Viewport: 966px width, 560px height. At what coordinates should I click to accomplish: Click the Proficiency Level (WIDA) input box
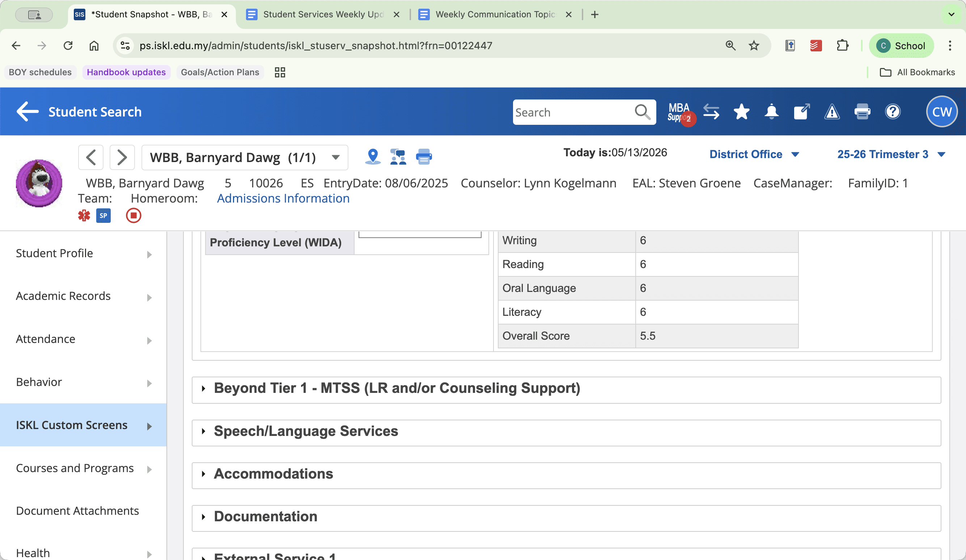point(420,234)
